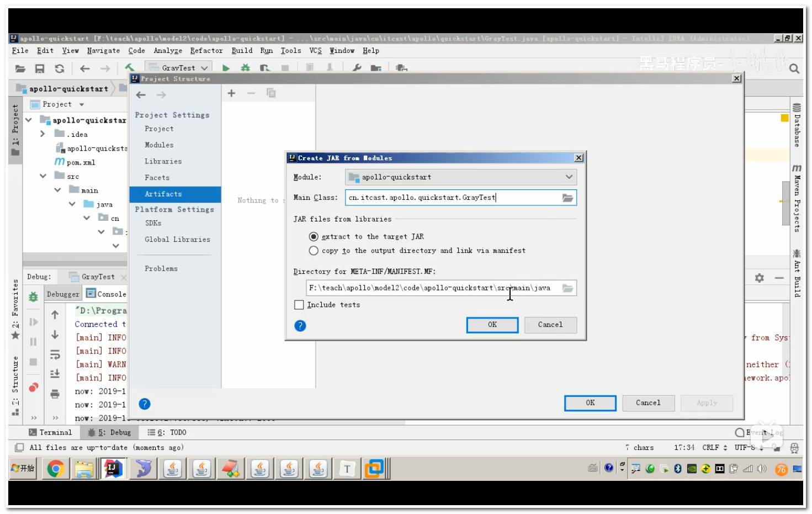Image resolution: width=812 pixels, height=514 pixels.
Task: Collapse the java folder node
Action: 72,204
